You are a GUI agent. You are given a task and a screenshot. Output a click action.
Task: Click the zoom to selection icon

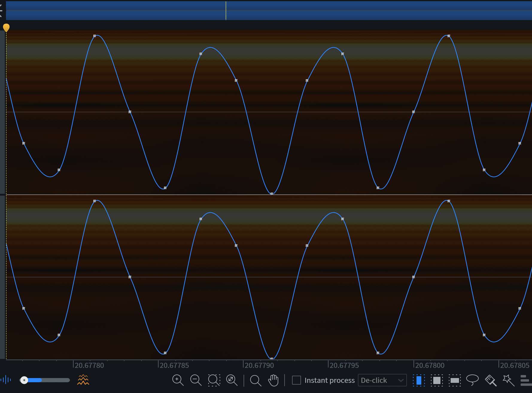click(214, 380)
